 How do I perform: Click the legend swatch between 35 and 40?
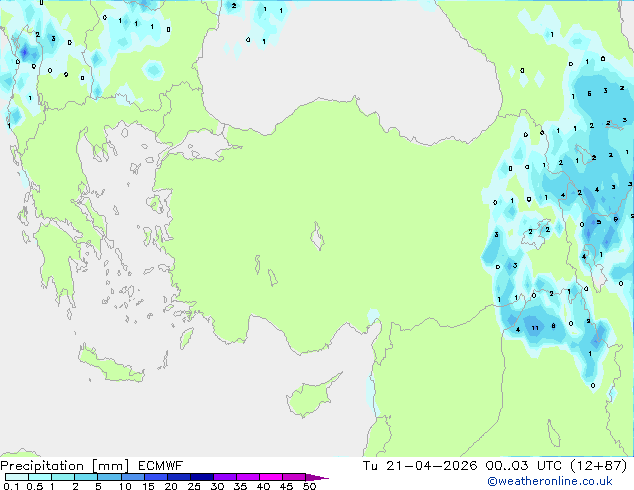247,477
